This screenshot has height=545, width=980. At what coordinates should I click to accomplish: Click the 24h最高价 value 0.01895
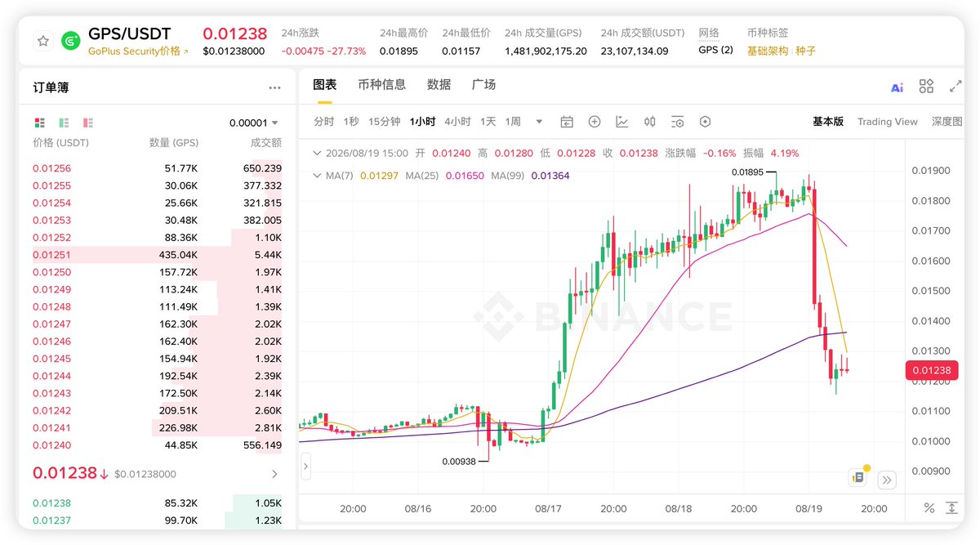click(399, 51)
